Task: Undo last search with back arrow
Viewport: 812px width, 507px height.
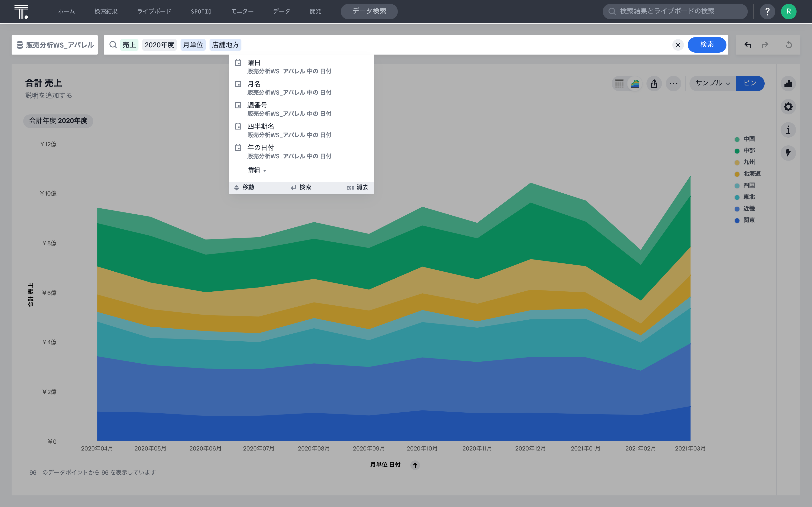Action: [747, 45]
